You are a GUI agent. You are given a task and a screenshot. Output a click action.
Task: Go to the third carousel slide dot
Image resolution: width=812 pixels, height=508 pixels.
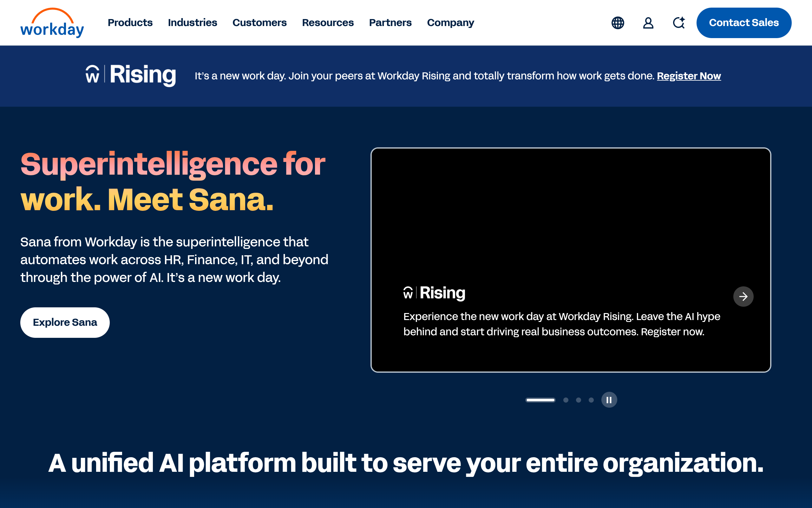click(x=579, y=400)
